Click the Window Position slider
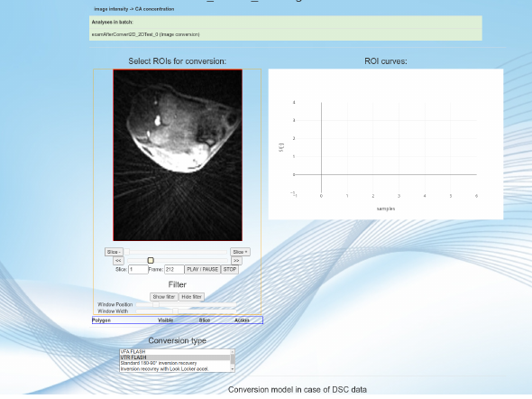The image size is (532, 399). [x=186, y=304]
